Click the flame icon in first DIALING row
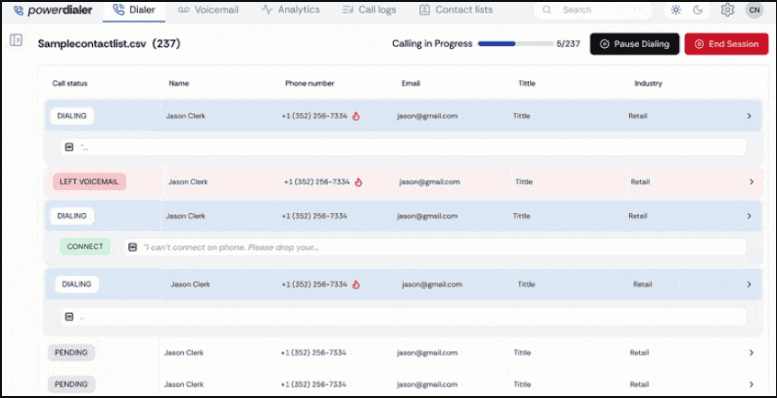Screen dimensions: 777x398 (x=356, y=116)
